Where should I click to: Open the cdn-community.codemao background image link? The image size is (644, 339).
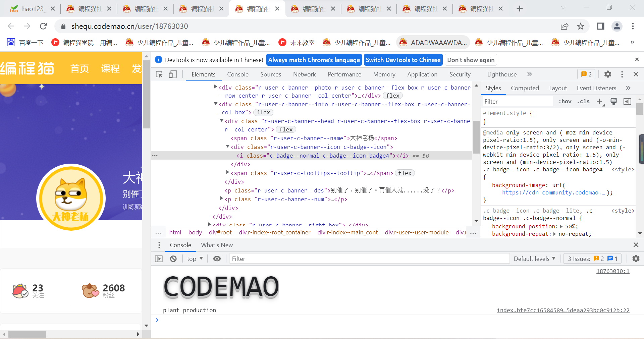[553, 192]
